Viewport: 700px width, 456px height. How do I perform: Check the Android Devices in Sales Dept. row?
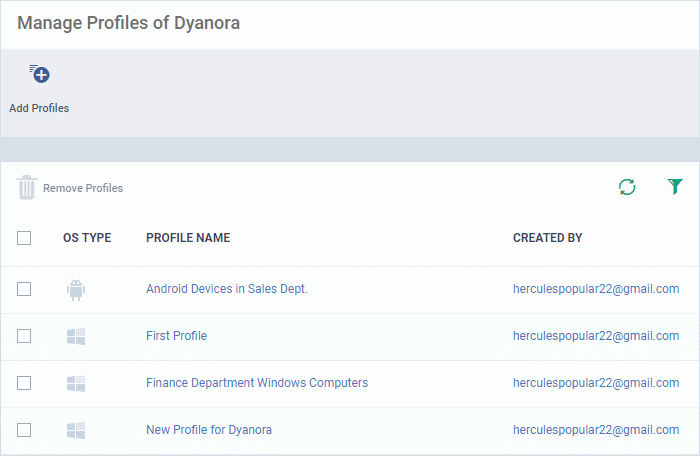click(24, 289)
